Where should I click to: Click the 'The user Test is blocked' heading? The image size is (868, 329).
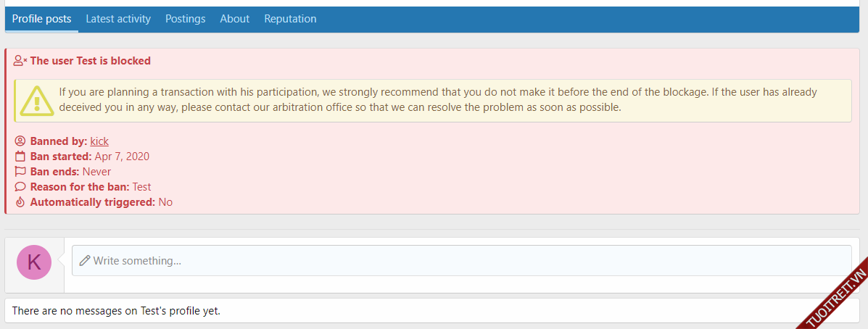click(91, 61)
